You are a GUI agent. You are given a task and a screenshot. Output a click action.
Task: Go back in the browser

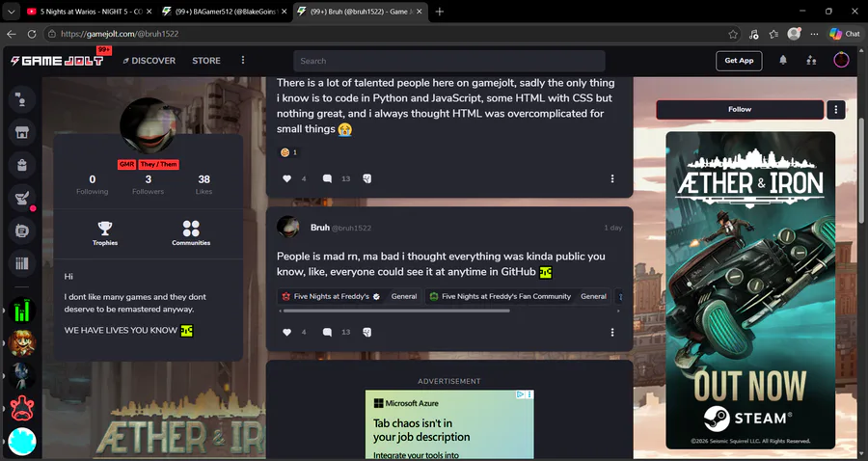click(x=11, y=34)
